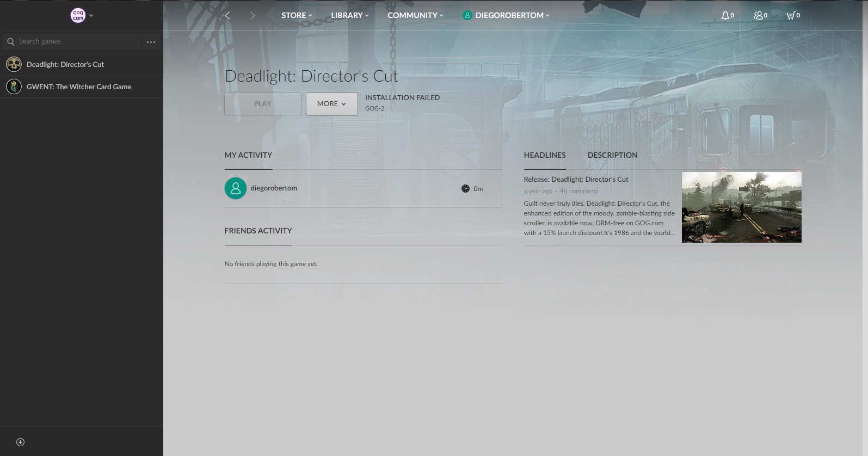The image size is (868, 456).
Task: Click diegorobertom profile avatar in activity
Action: 236,188
